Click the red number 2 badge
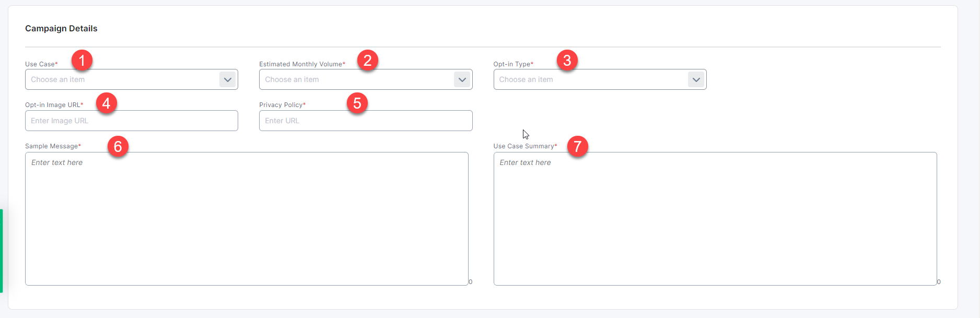Viewport: 980px width, 318px height. click(368, 61)
